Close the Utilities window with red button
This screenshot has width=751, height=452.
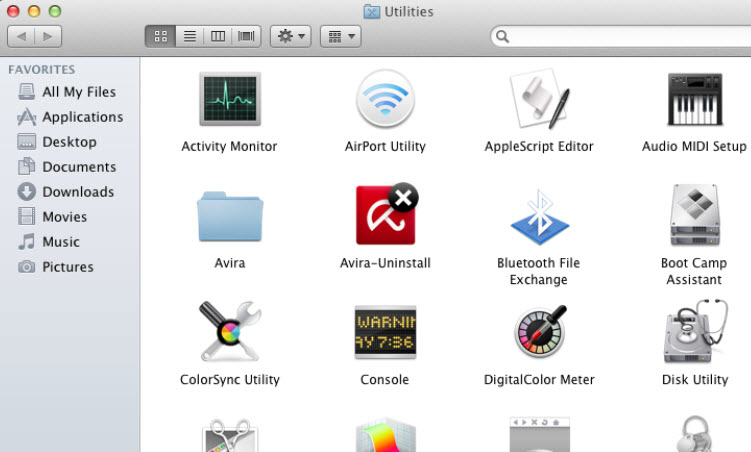pyautogui.click(x=13, y=11)
